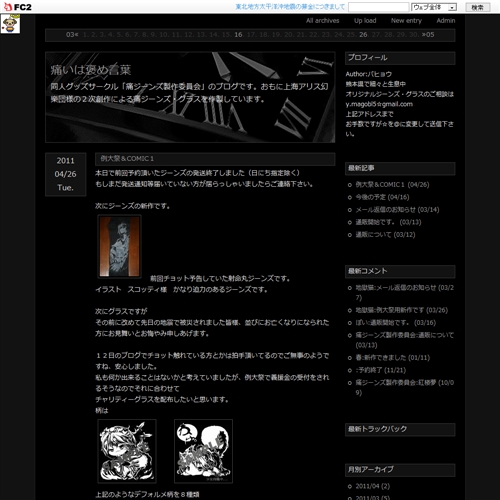Focus the FC2 header search field
This screenshot has width=500, height=500.
pyautogui.click(x=378, y=7)
